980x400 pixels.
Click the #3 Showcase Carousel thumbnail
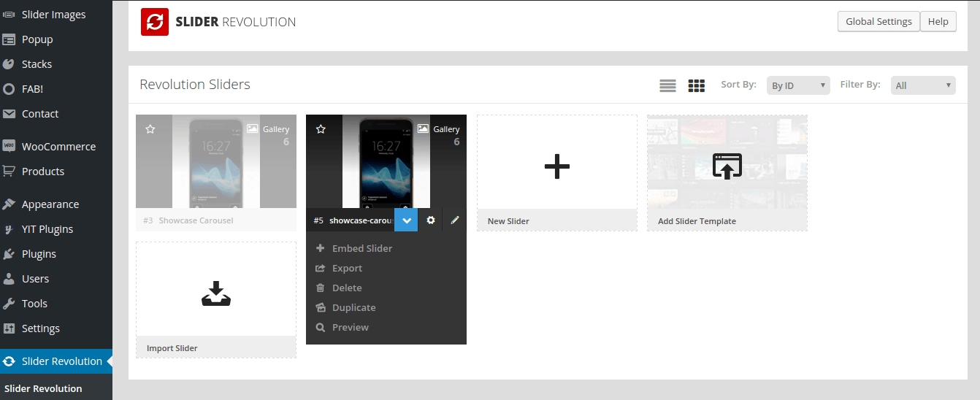[216, 161]
